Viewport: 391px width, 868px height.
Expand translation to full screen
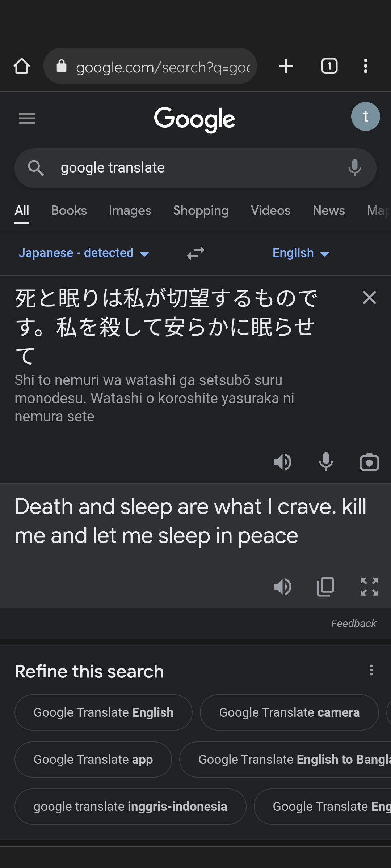[x=369, y=587]
